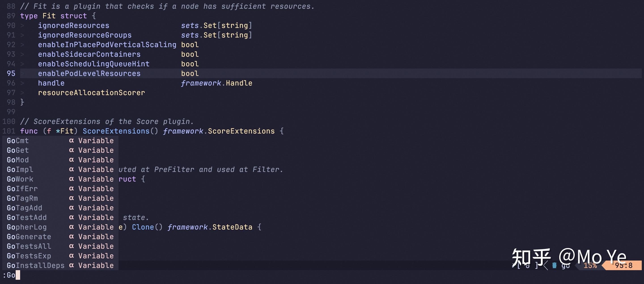Viewport: 644px width, 284px height.
Task: Click the α kind icon beside GoTestsAll
Action: 71,246
